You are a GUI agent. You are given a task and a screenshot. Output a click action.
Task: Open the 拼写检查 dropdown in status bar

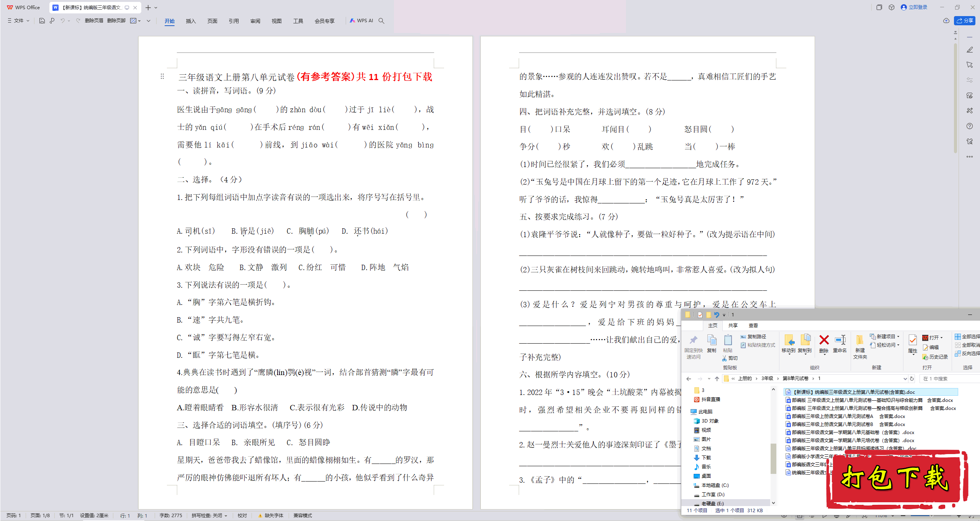(x=209, y=516)
